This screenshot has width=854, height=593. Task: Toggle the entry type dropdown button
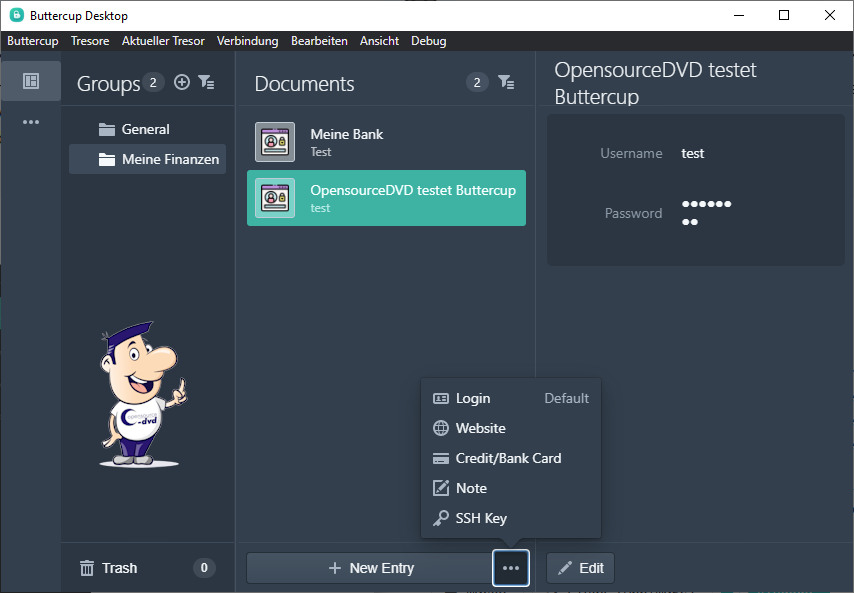point(511,568)
